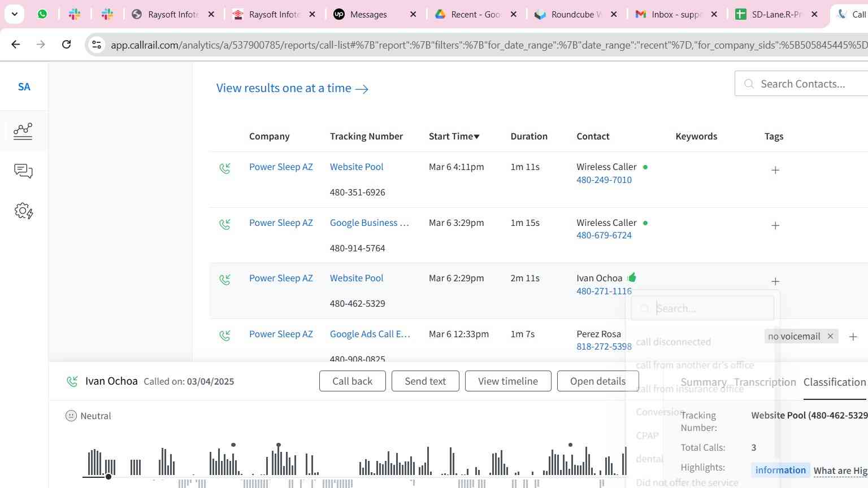Sort by Duration column header

[529, 136]
